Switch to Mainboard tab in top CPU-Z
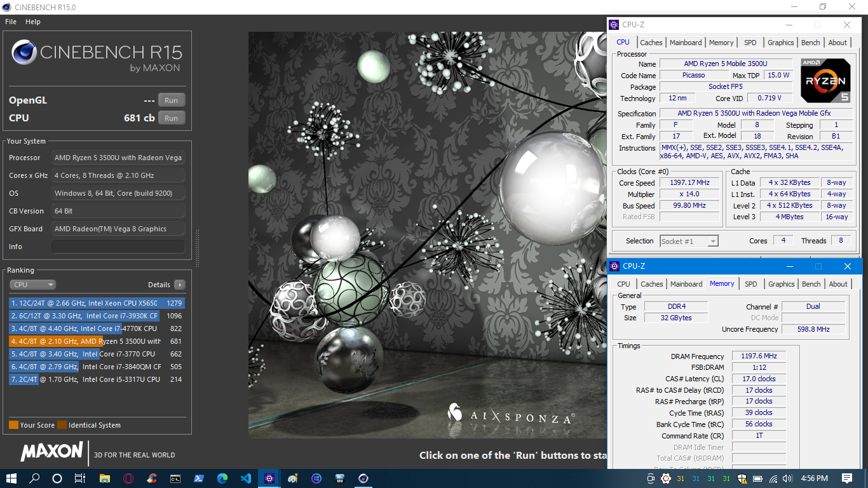Image resolution: width=868 pixels, height=488 pixels. [x=686, y=43]
